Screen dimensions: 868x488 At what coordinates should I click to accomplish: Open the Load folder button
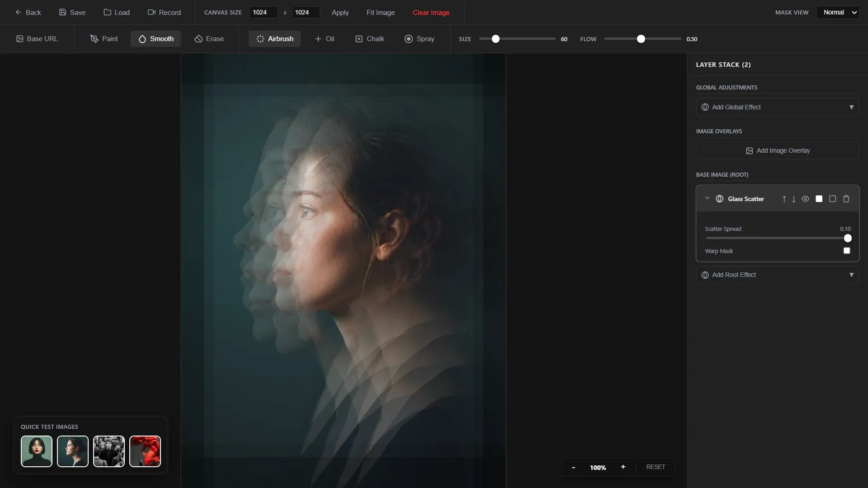pos(117,12)
